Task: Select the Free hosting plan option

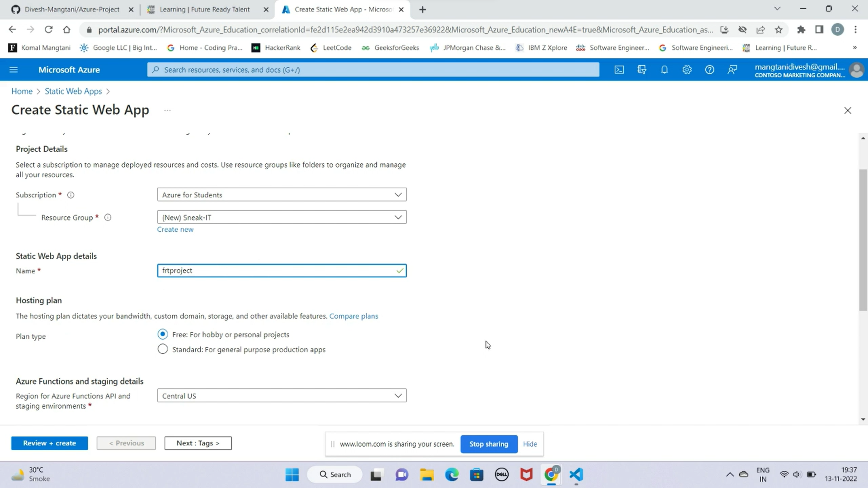Action: (162, 334)
